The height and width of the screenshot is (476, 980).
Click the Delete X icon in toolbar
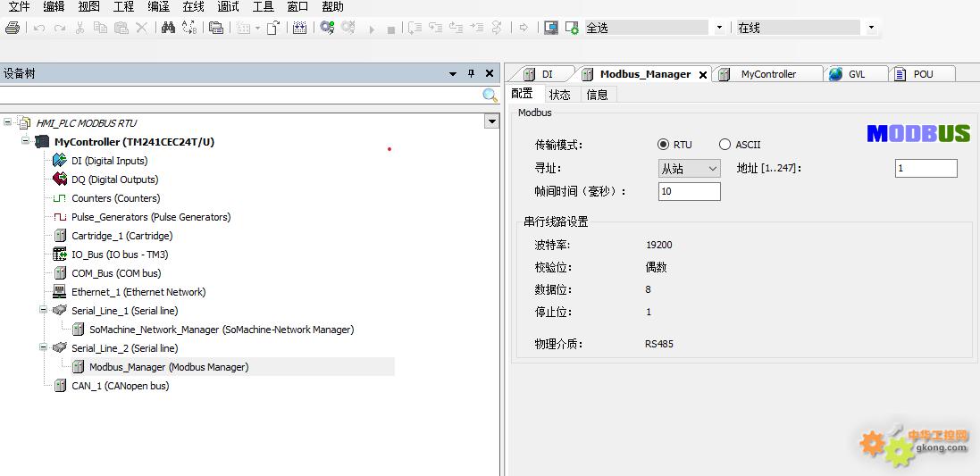[x=142, y=28]
